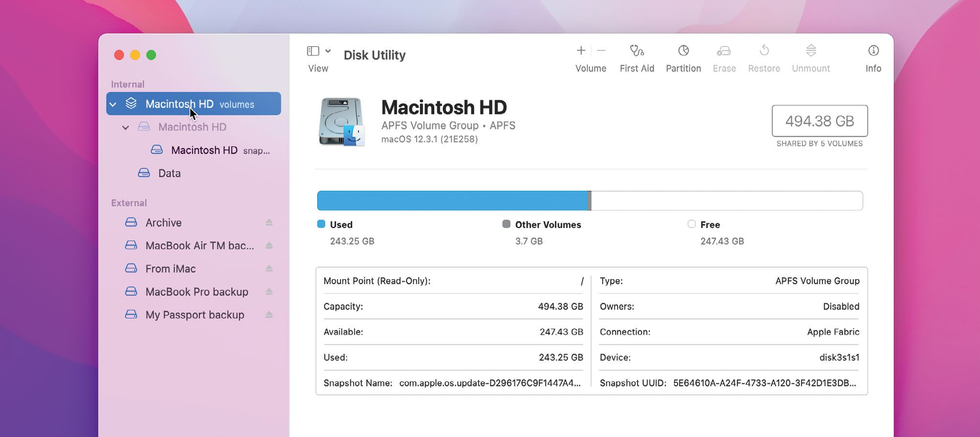Click the Data volume drive icon

(x=144, y=173)
